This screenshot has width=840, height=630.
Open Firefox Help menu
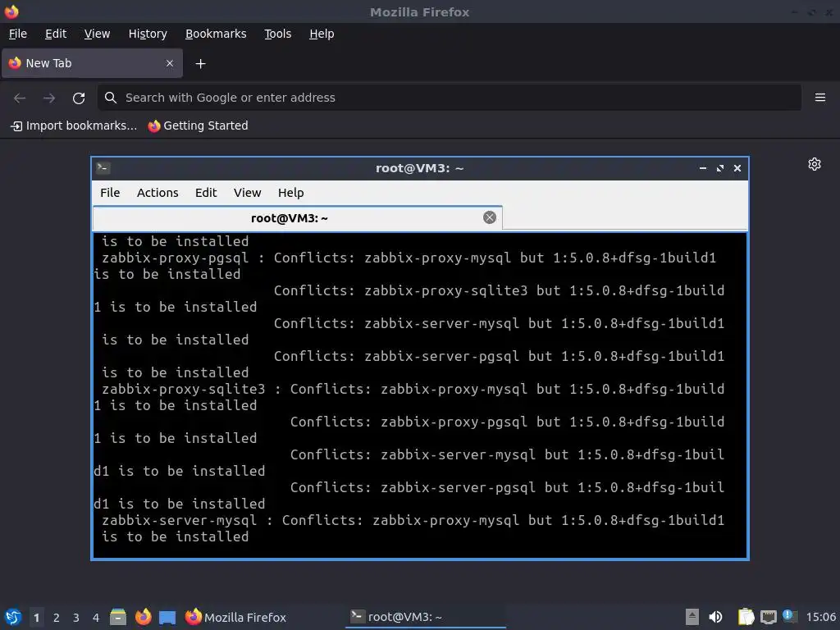[x=322, y=34]
